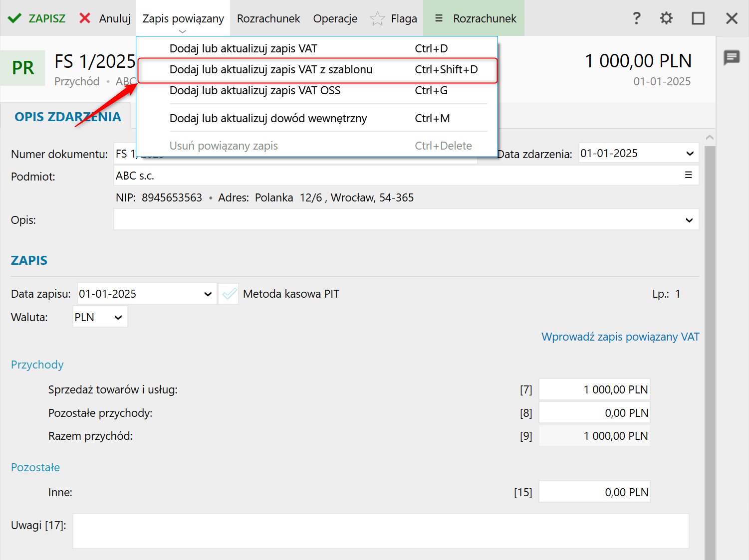Open the Operacje menu
749x560 pixels.
pos(335,18)
